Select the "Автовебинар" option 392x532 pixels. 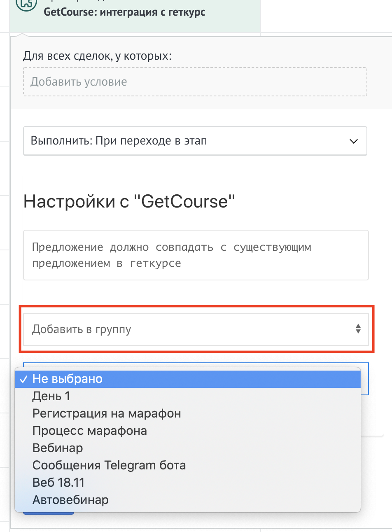[70, 500]
